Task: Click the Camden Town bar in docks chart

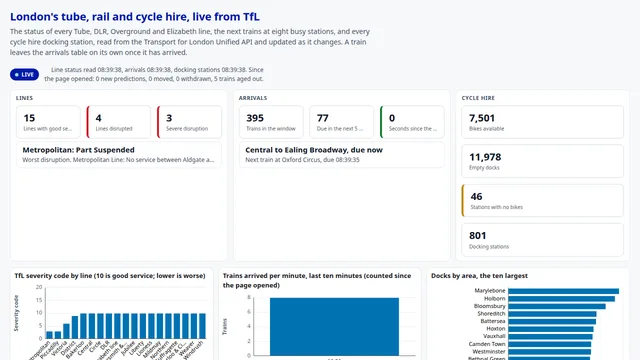Action: [549, 344]
